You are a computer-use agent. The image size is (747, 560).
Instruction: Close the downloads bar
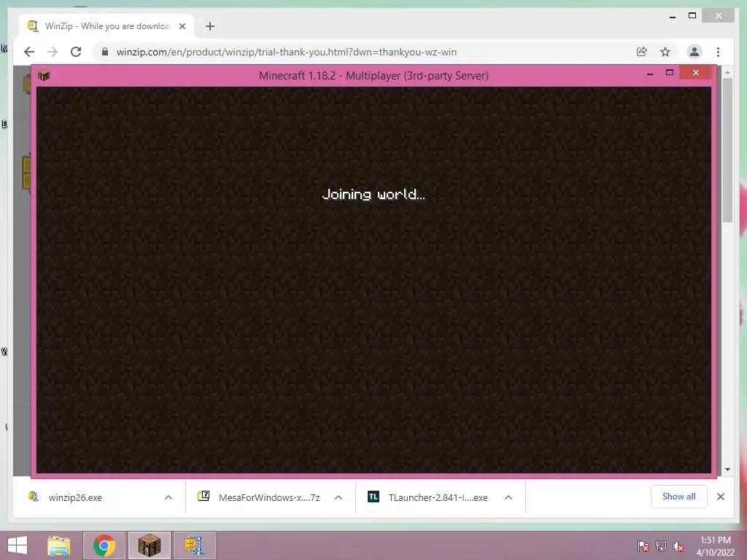click(721, 497)
